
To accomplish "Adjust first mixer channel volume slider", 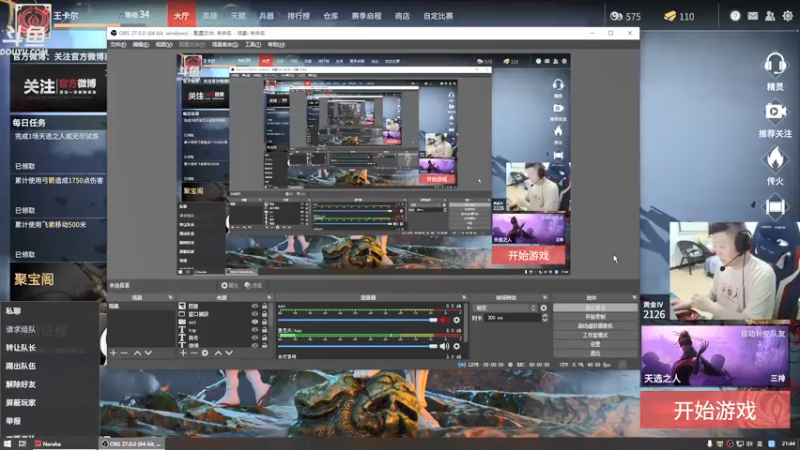I will click(x=358, y=320).
